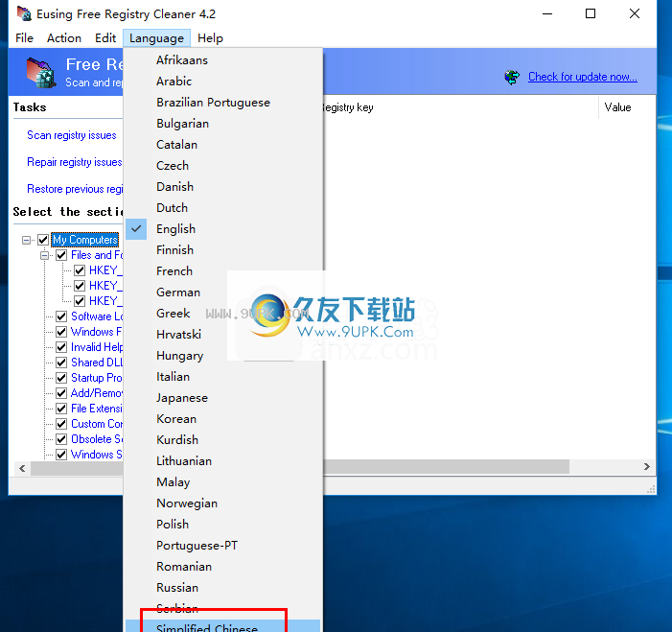Uncheck the Obsolete S... checkbox
This screenshot has height=632, width=672.
pyautogui.click(x=61, y=439)
